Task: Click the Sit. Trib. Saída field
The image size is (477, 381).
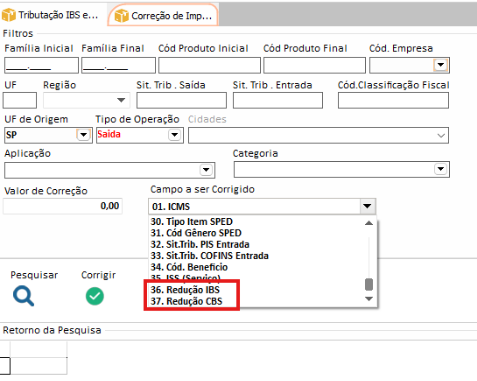Action: 181,100
